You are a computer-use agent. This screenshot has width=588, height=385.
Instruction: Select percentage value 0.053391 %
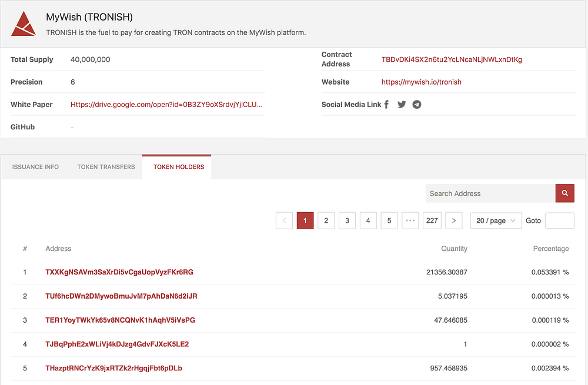pyautogui.click(x=550, y=272)
